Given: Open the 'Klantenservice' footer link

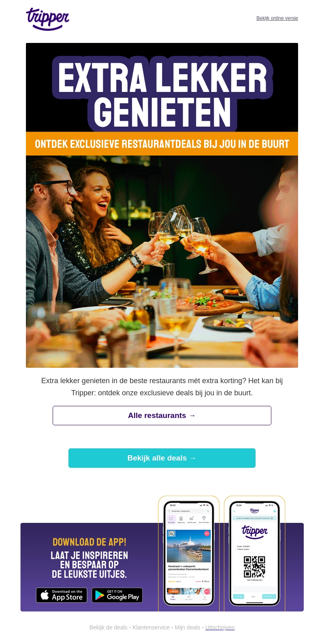Looking at the screenshot, I should click(151, 627).
